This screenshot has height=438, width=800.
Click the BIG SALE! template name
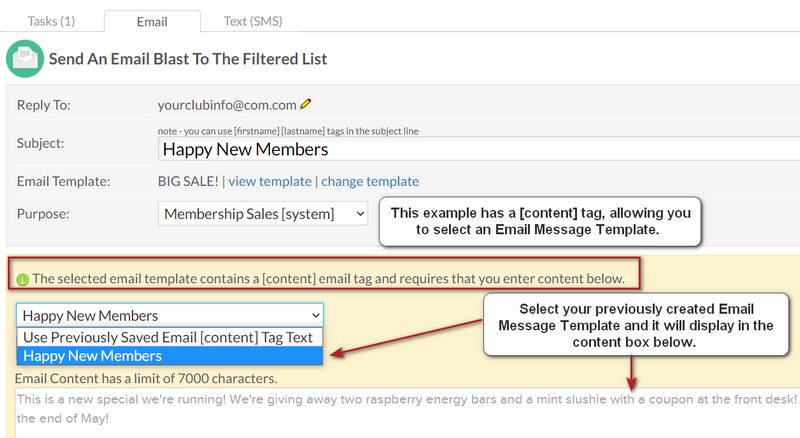[188, 181]
